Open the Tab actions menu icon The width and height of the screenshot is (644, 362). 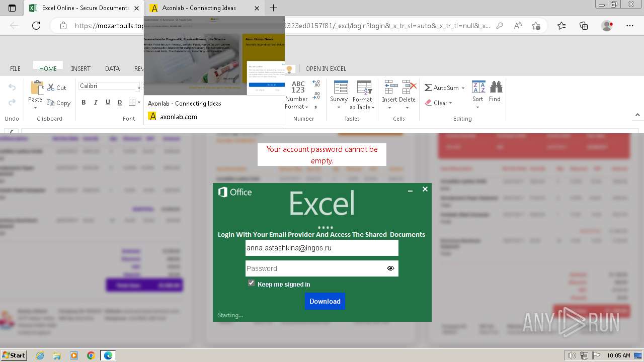[12, 8]
